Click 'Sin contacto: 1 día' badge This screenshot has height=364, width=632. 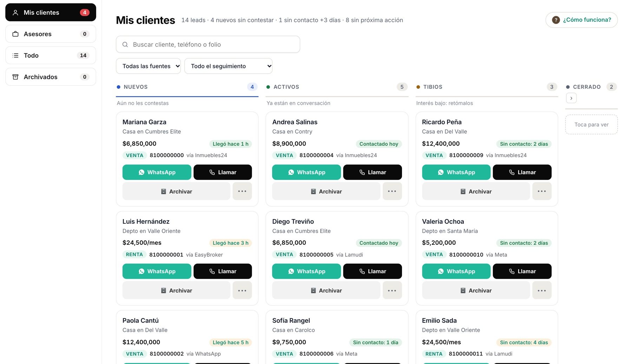(x=376, y=343)
